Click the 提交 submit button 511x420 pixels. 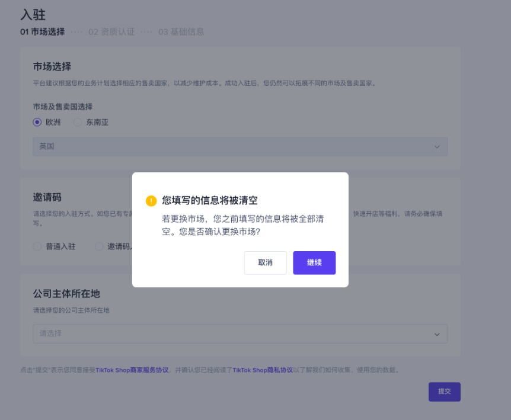coord(444,392)
